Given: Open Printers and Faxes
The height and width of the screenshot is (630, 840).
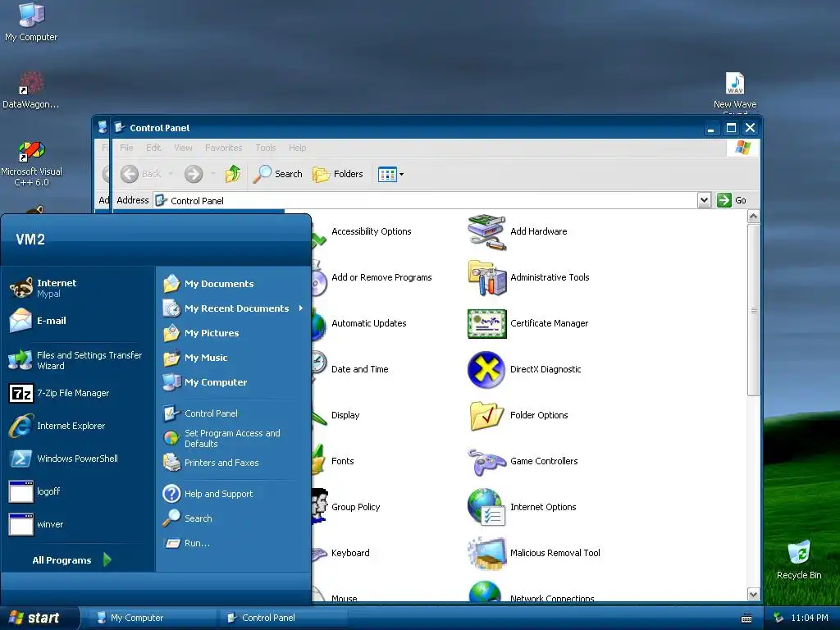Looking at the screenshot, I should tap(211, 463).
